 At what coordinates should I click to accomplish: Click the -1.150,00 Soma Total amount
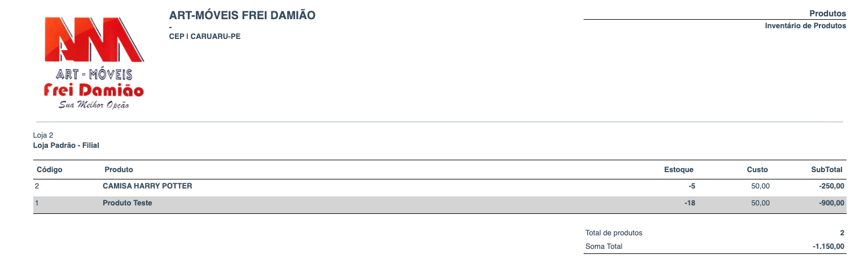click(828, 247)
